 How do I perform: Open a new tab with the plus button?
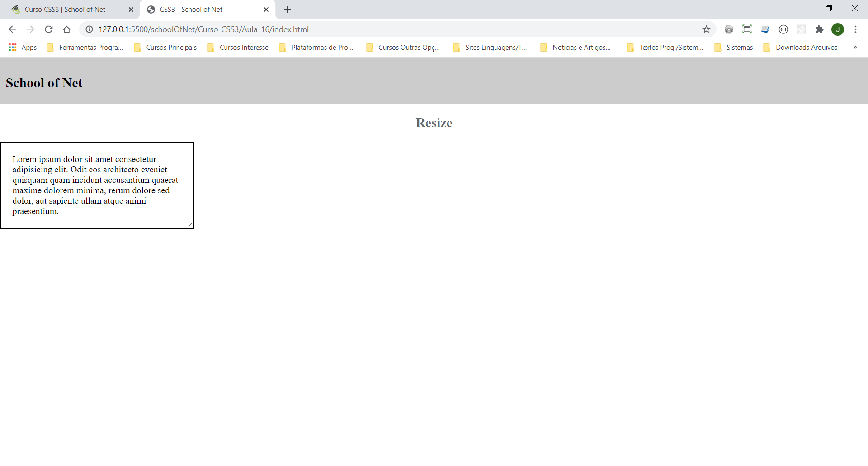click(x=288, y=10)
